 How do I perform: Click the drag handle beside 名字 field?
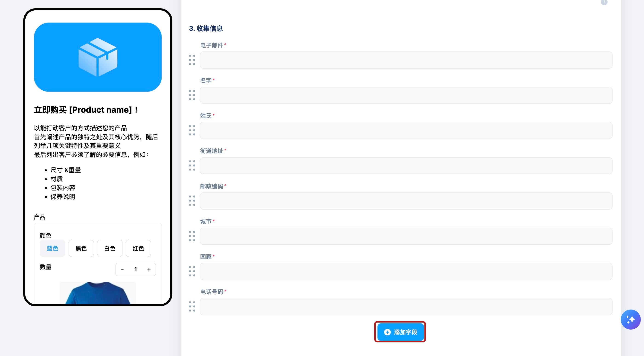coord(192,95)
